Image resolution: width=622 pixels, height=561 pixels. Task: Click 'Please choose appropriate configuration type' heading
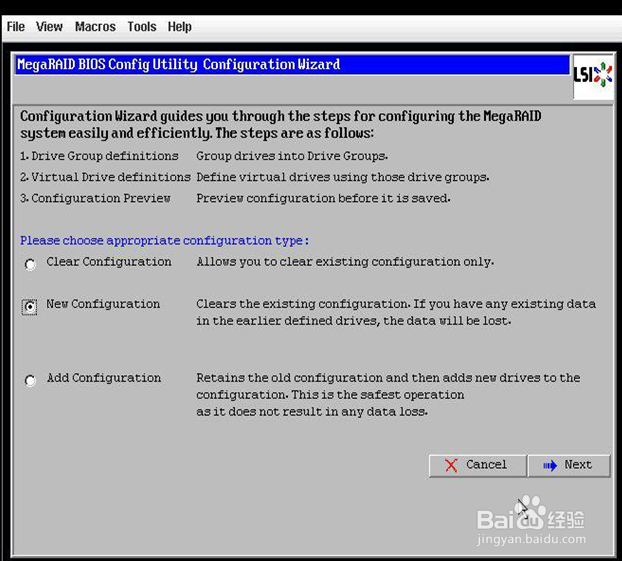click(x=164, y=240)
